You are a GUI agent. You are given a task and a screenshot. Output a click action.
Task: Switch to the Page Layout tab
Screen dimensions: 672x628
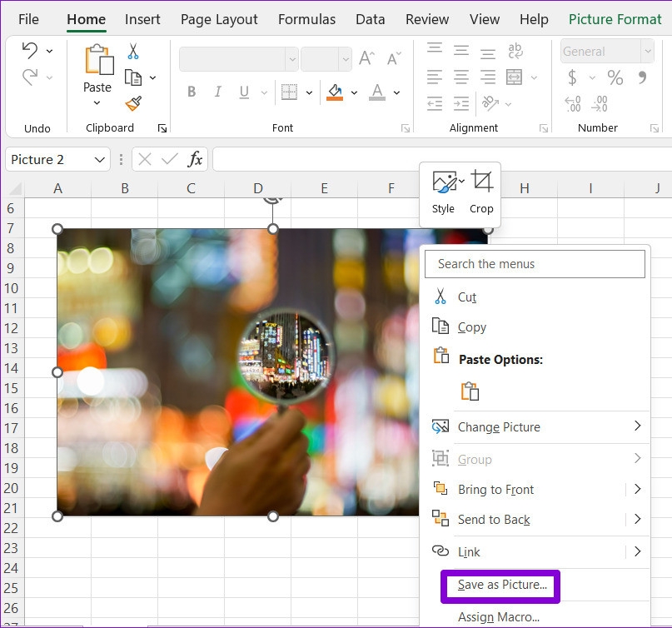(219, 20)
